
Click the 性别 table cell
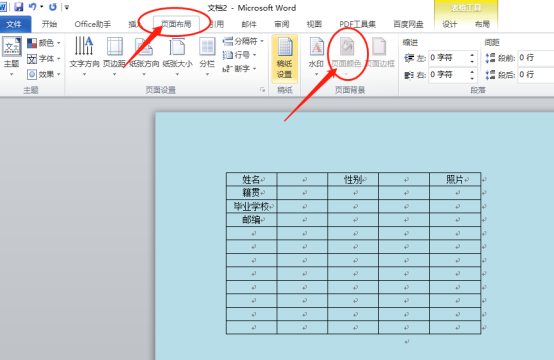pos(353,179)
